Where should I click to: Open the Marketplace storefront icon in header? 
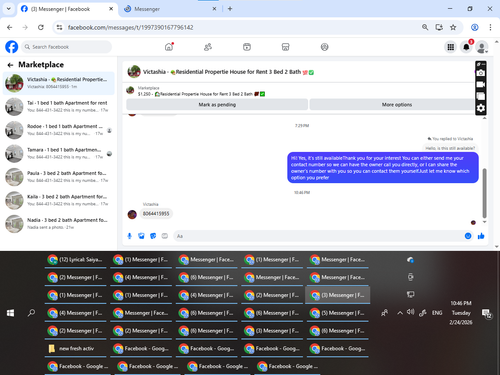click(x=286, y=47)
